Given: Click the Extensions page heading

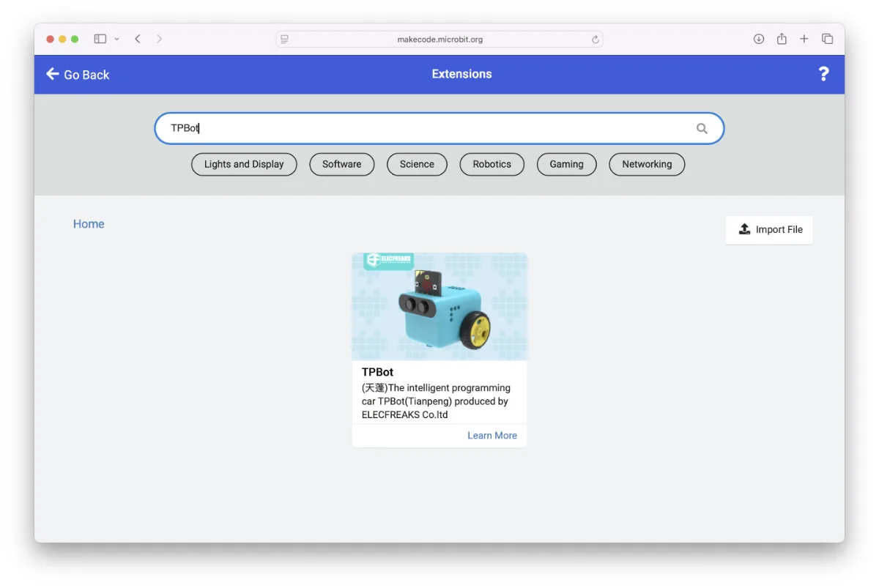Looking at the screenshot, I should [x=461, y=74].
